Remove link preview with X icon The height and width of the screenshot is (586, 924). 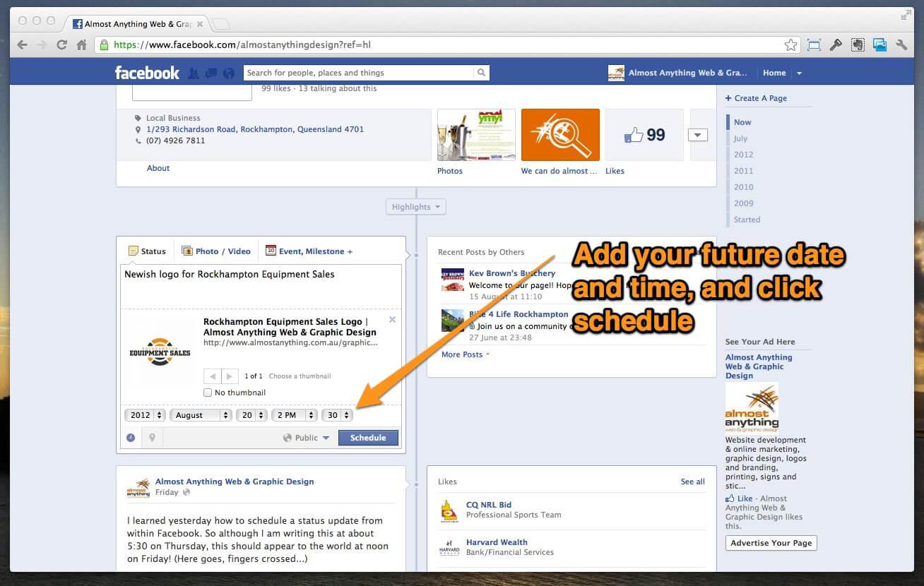[392, 320]
